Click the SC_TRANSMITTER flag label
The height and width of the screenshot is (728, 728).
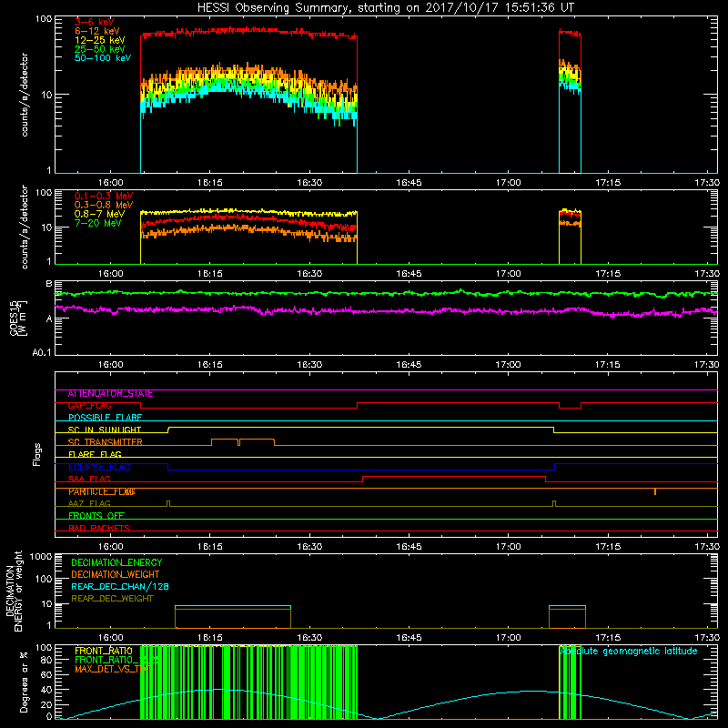coord(106,442)
